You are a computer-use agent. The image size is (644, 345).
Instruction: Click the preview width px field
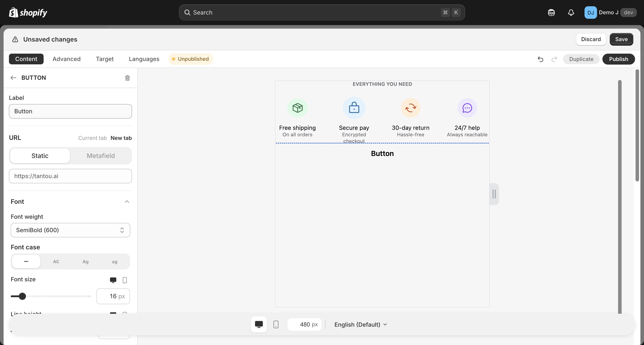304,324
